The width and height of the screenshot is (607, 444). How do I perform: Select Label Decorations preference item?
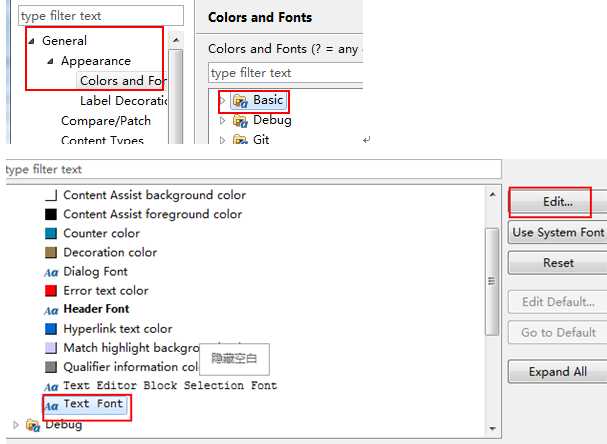(x=122, y=101)
